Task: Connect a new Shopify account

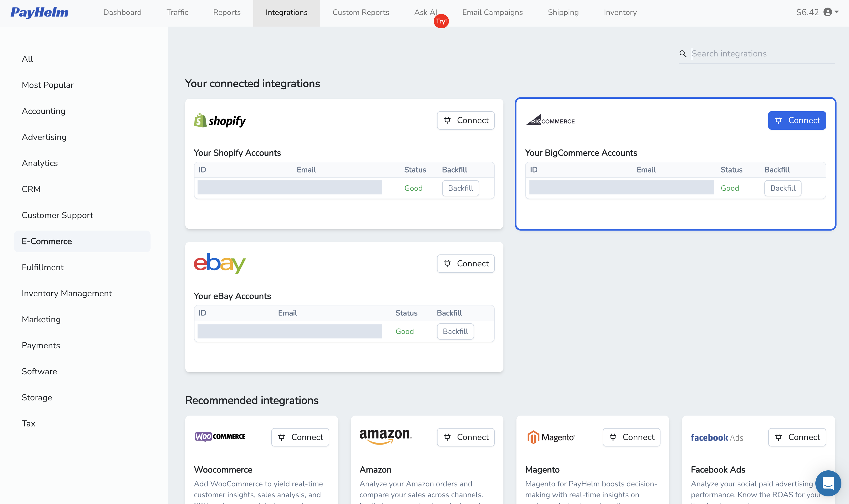Action: [465, 120]
